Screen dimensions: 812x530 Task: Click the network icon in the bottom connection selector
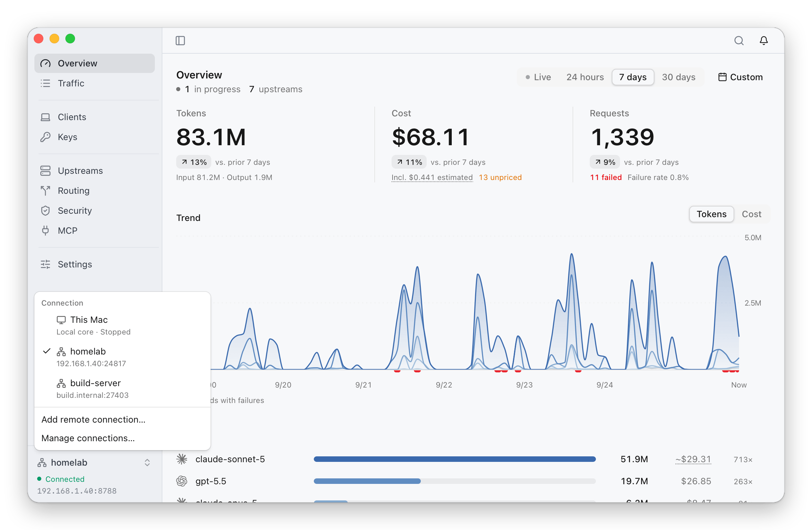(x=42, y=463)
